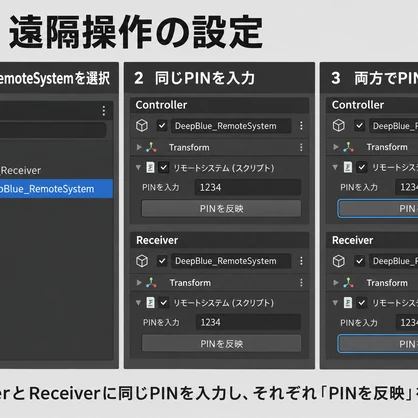The height and width of the screenshot is (418, 418).
Task: Open the options menu beside the step 2 Receiver object name
Action: pos(301,261)
